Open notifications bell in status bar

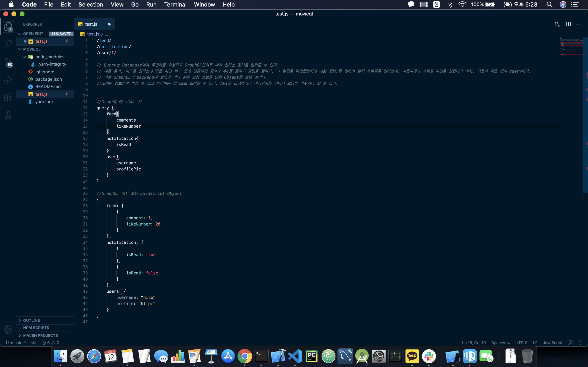click(580, 343)
